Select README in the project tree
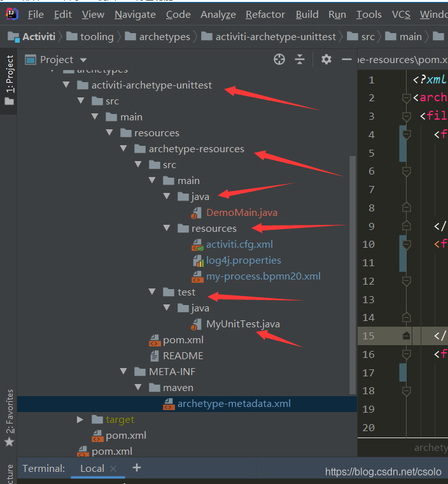448x484 pixels. click(x=183, y=356)
